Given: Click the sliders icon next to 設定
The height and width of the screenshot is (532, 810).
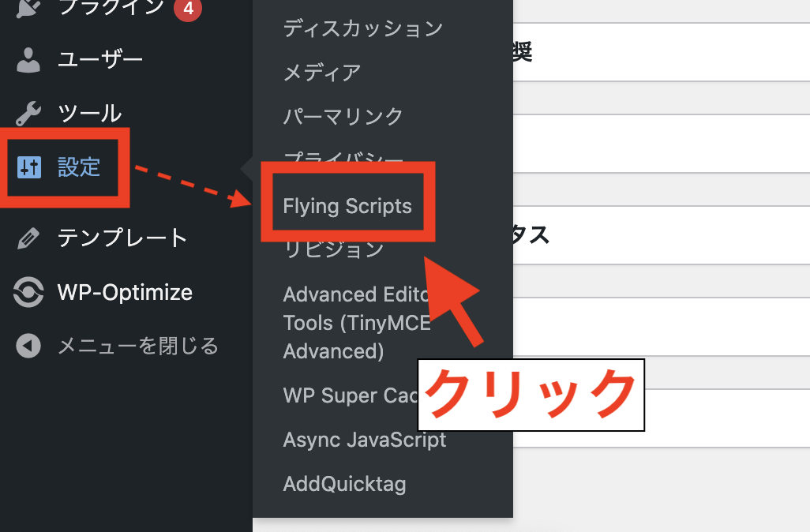Looking at the screenshot, I should pyautogui.click(x=30, y=167).
